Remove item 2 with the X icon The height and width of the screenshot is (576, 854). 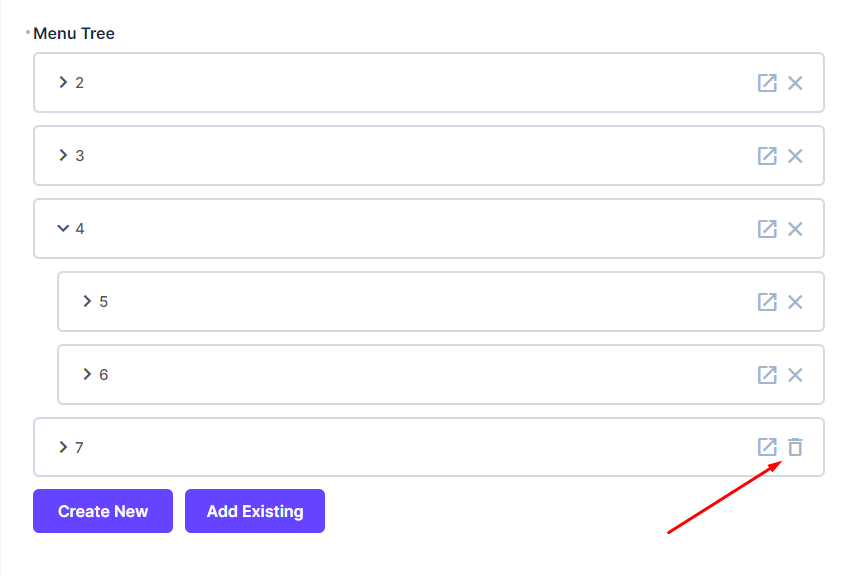coord(795,83)
